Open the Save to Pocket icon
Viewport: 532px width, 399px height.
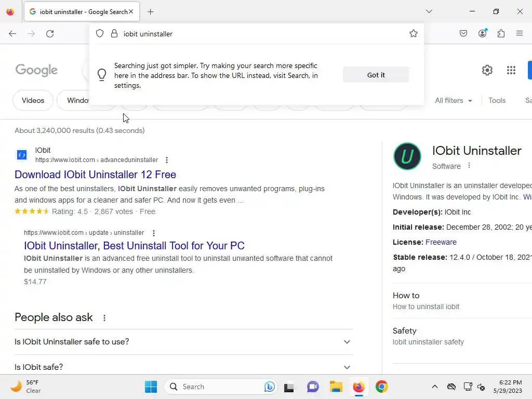click(x=463, y=33)
